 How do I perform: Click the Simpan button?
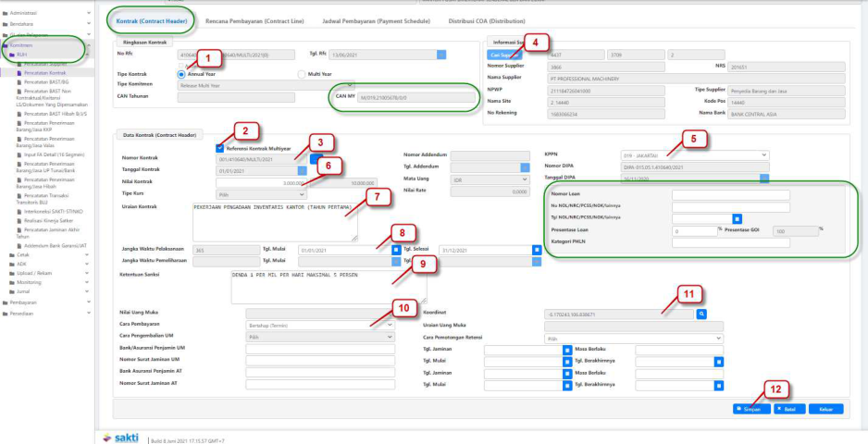(x=750, y=408)
